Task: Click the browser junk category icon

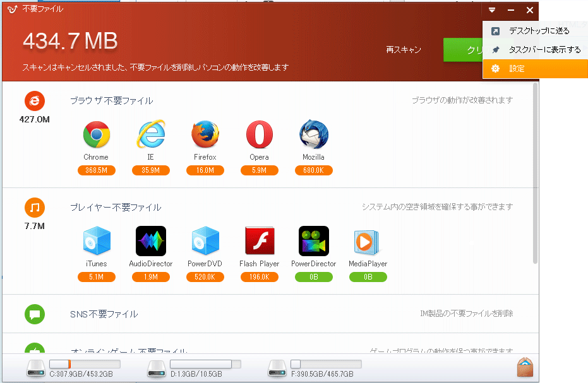Action: coord(35,101)
